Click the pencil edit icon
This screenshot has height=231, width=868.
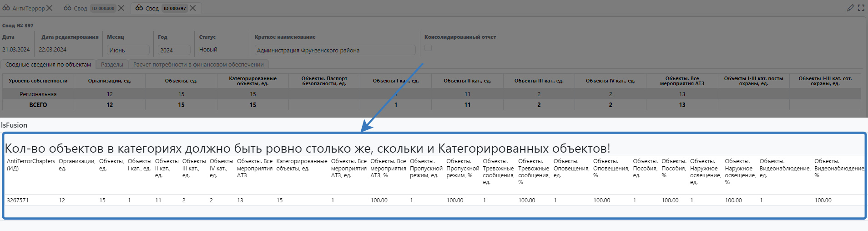850,8
